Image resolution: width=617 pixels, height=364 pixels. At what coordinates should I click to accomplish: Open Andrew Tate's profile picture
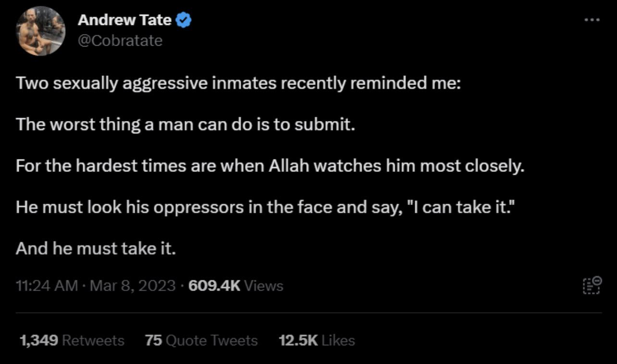(x=41, y=31)
